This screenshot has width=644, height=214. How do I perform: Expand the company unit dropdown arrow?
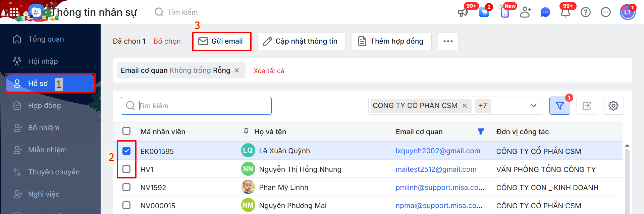tap(533, 106)
